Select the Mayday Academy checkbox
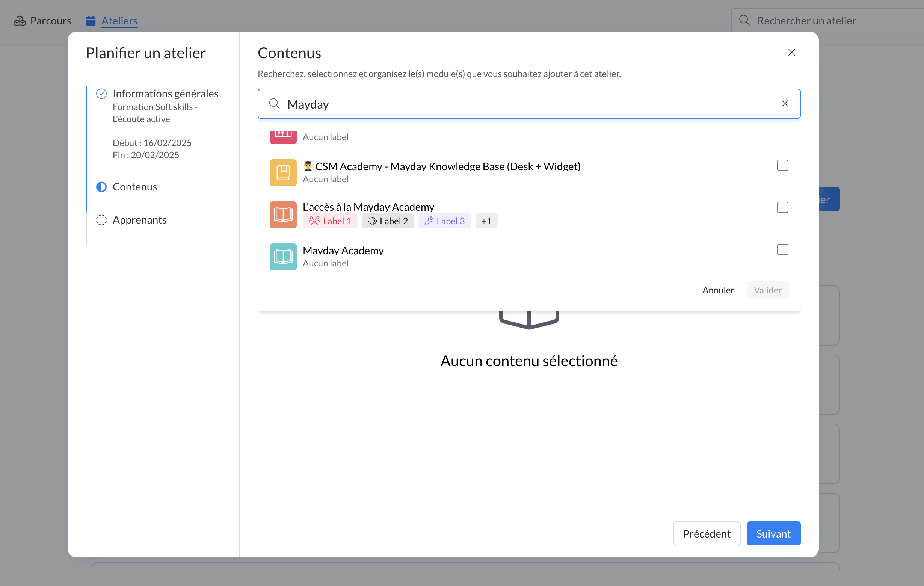 [782, 249]
